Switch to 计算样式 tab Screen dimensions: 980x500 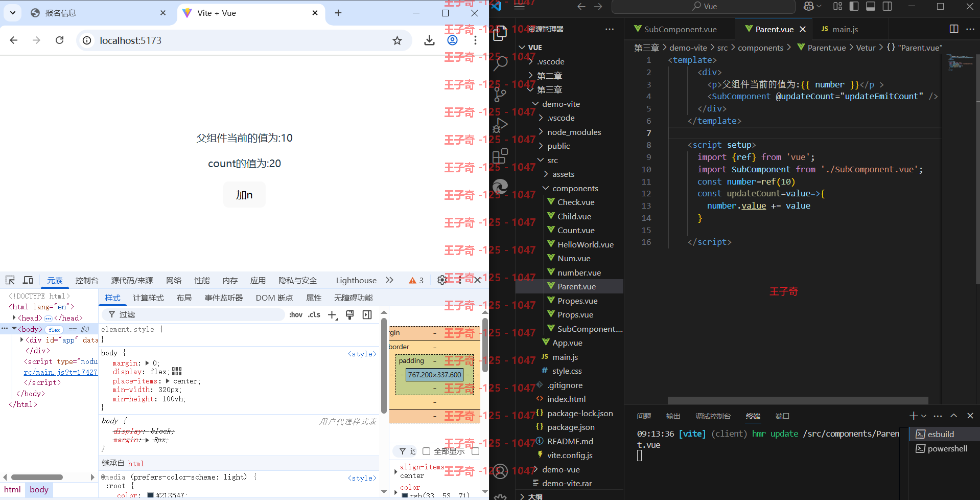(x=148, y=298)
